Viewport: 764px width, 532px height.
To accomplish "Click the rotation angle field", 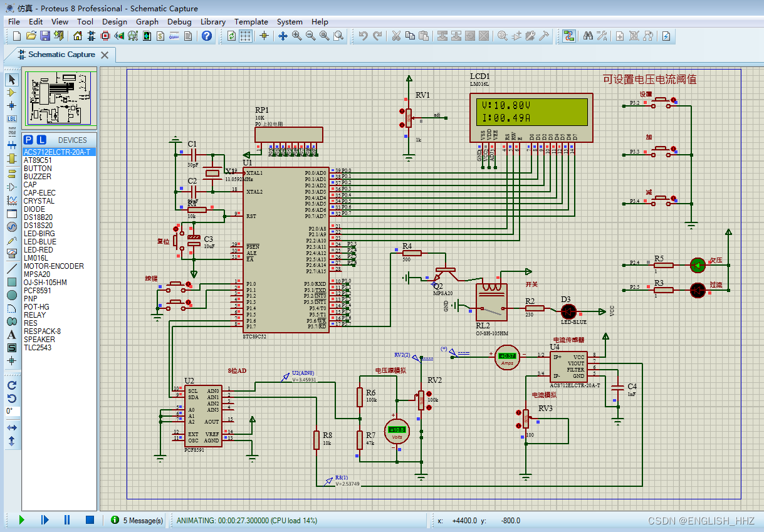I will click(x=12, y=411).
